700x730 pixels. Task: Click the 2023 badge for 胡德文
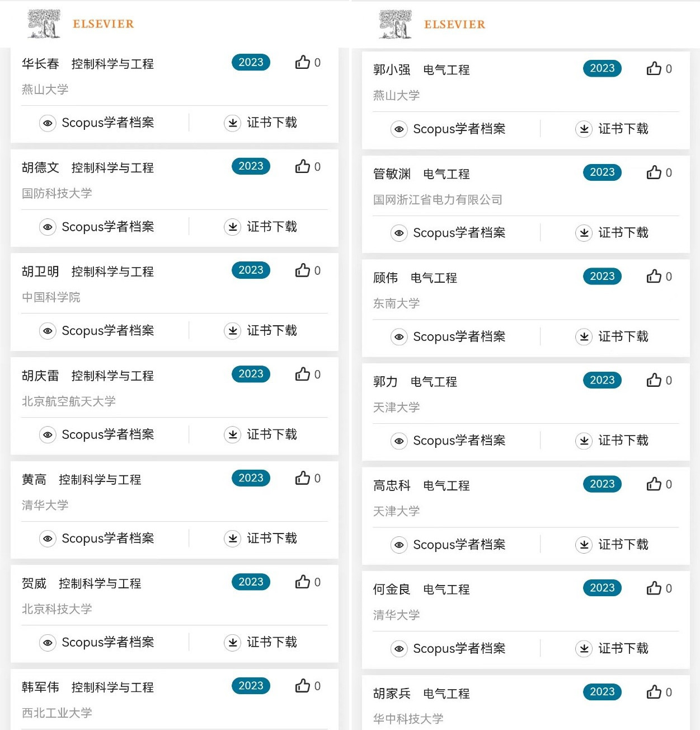pos(251,166)
